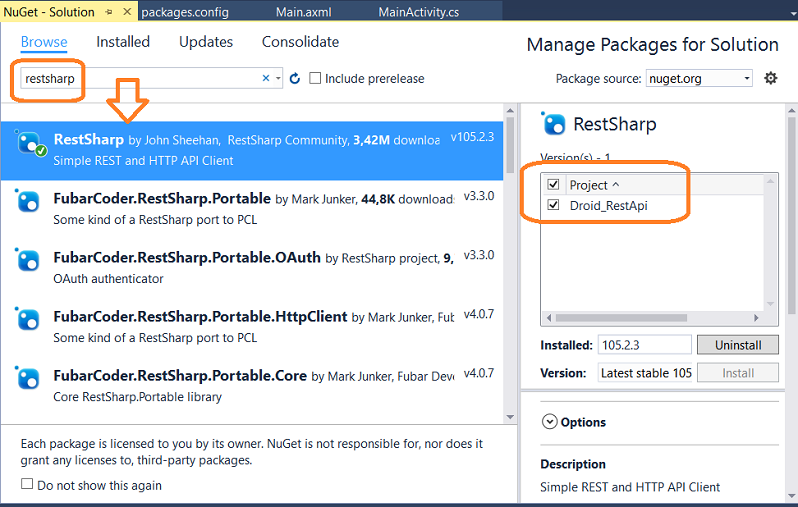The image size is (798, 507).
Task: Close the NuGet - Solution tab
Action: tap(127, 11)
